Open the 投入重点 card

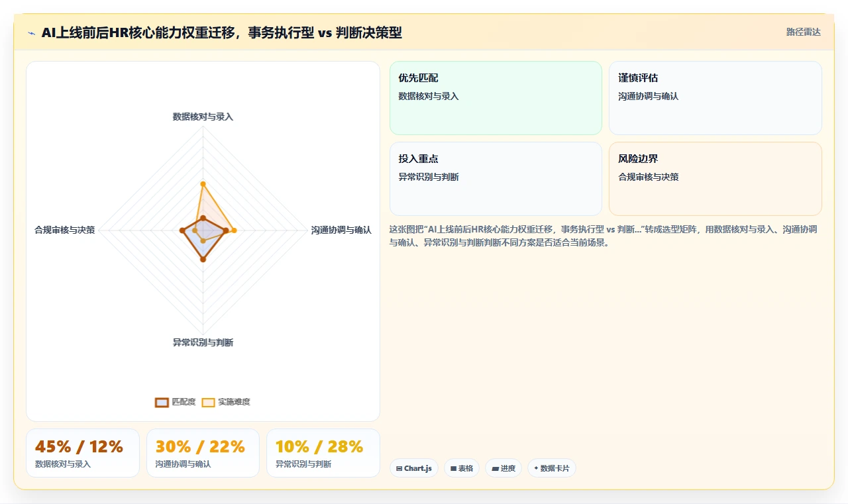point(496,179)
